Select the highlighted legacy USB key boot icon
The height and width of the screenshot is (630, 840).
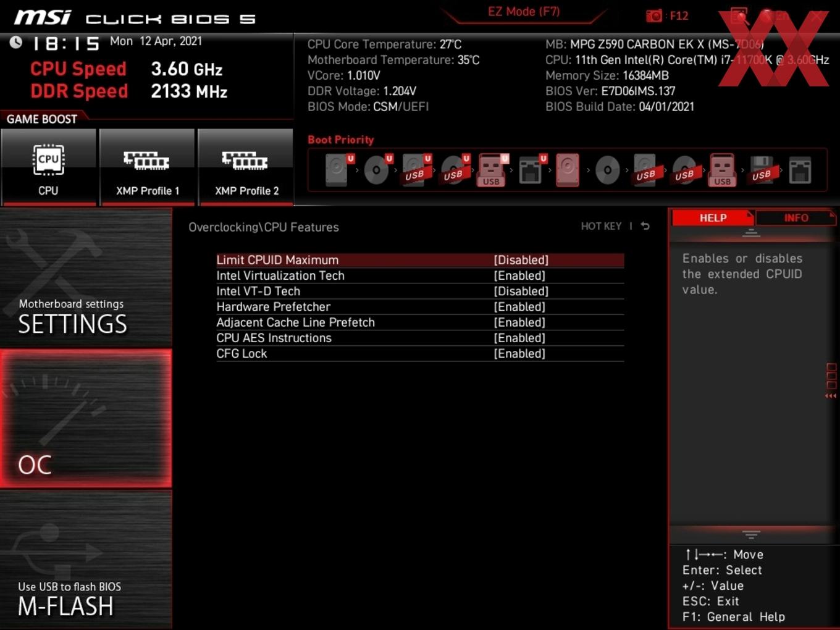coord(722,170)
